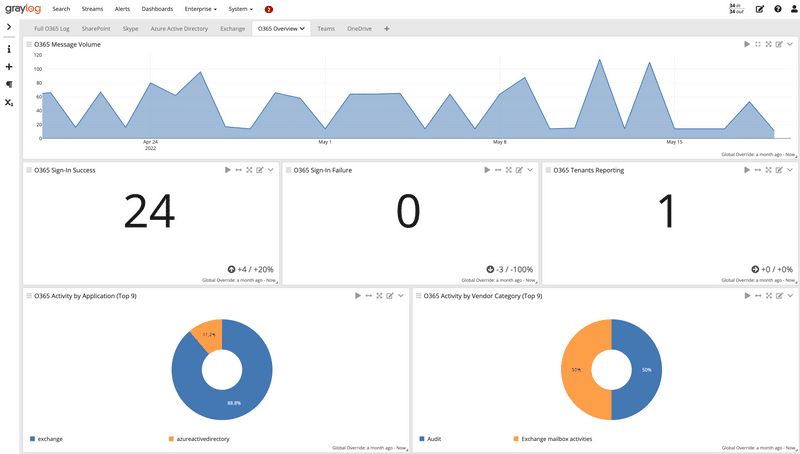The width and height of the screenshot is (800, 454).
Task: Open the sidebar parameters X icon
Action: click(9, 103)
